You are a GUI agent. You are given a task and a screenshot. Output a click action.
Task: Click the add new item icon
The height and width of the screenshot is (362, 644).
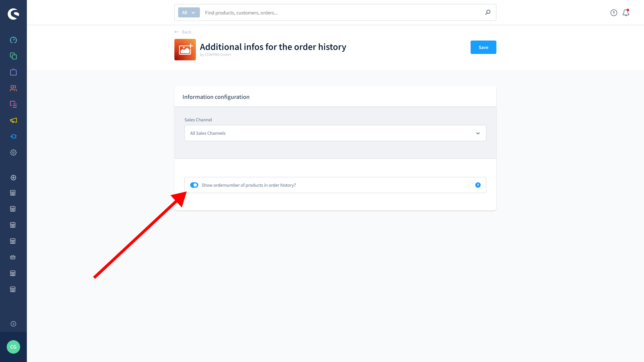tap(13, 177)
